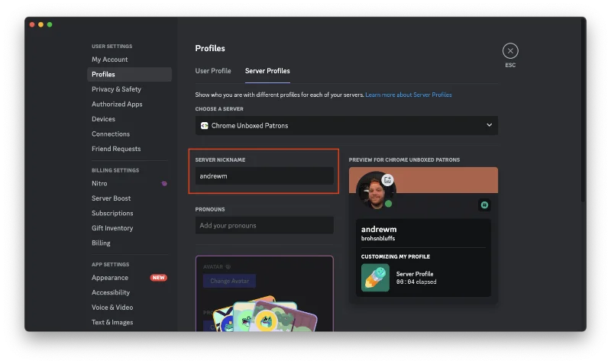Screen dimensions: 611x364
Task: Click the green online status dot
Action: tap(388, 204)
